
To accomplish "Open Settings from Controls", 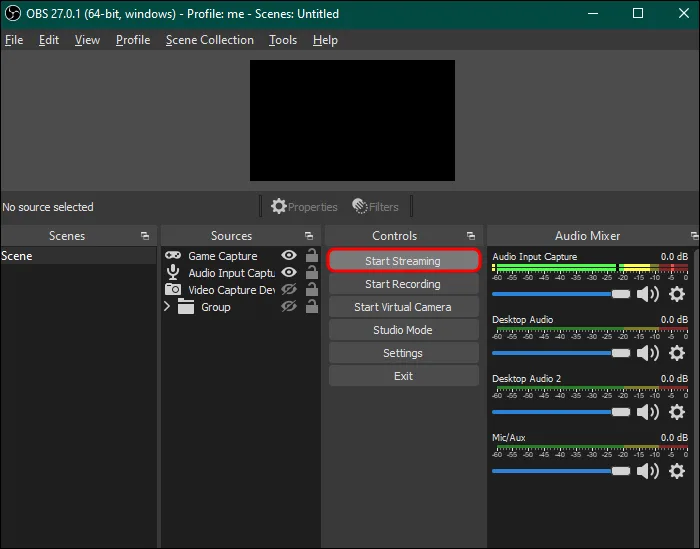I will click(403, 353).
